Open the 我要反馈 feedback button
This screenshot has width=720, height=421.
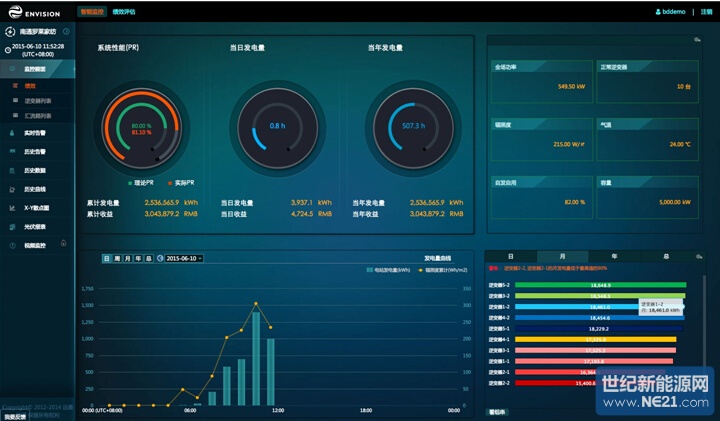(x=13, y=415)
